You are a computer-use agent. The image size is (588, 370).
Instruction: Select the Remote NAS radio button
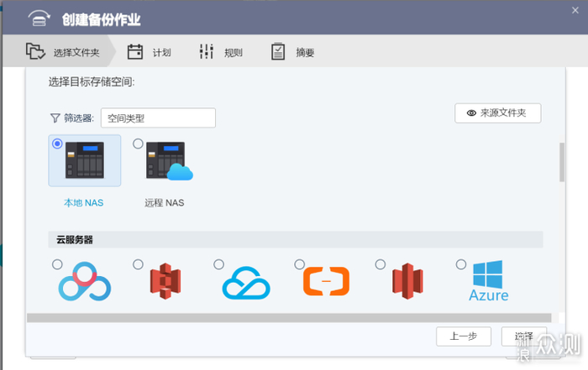(x=138, y=143)
